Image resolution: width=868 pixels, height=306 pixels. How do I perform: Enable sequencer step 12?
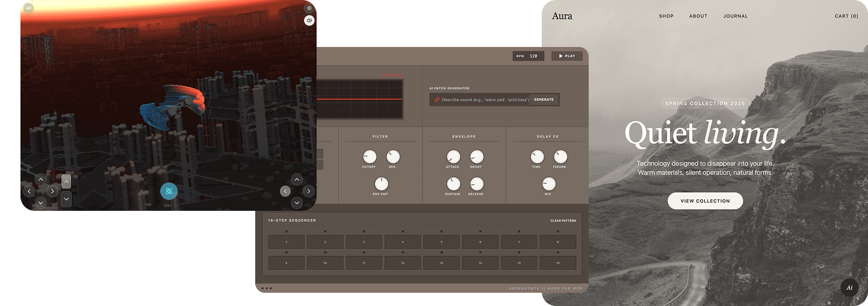pyautogui.click(x=403, y=263)
